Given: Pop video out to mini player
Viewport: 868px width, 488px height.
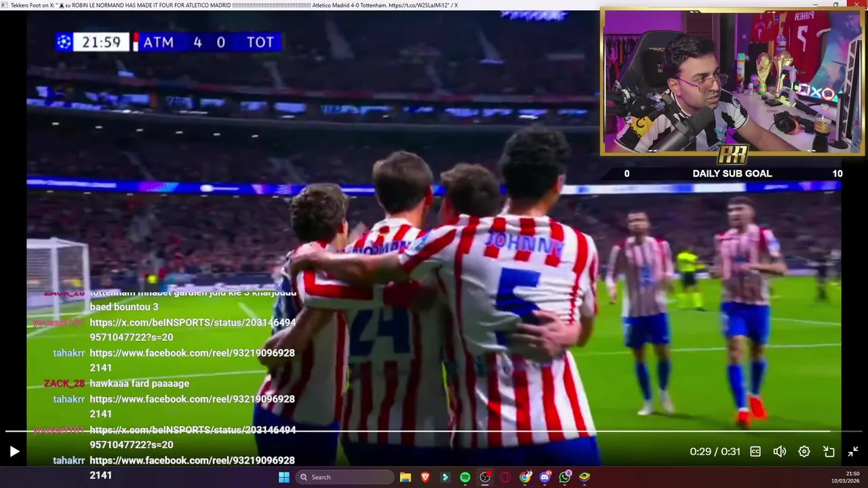Looking at the screenshot, I should pyautogui.click(x=829, y=451).
